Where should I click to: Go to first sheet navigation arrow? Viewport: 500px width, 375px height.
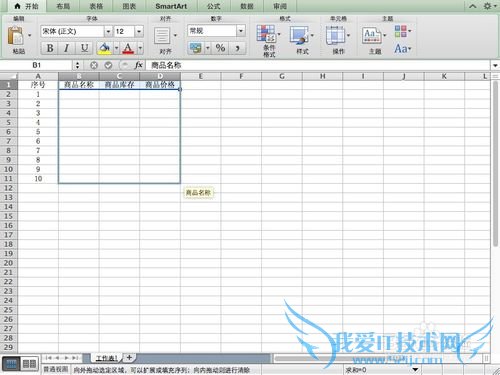49,358
